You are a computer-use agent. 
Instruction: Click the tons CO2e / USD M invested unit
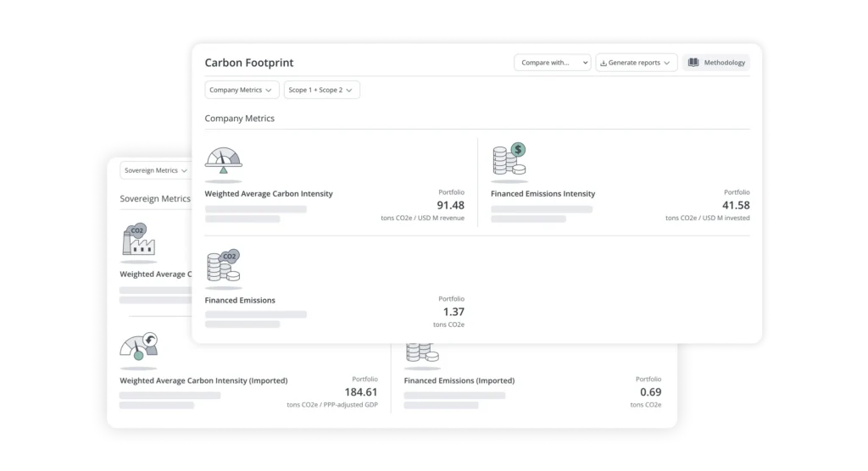click(x=708, y=218)
